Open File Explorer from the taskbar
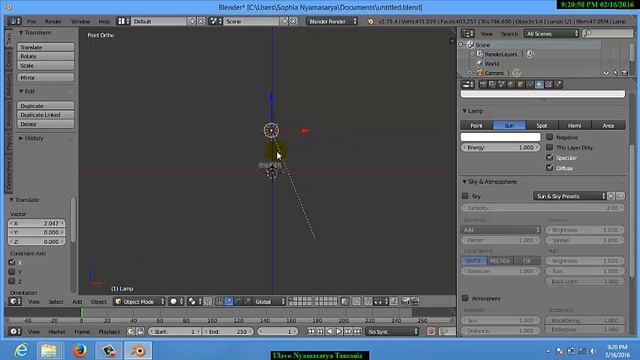Image resolution: width=640 pixels, height=360 pixels. (x=49, y=350)
